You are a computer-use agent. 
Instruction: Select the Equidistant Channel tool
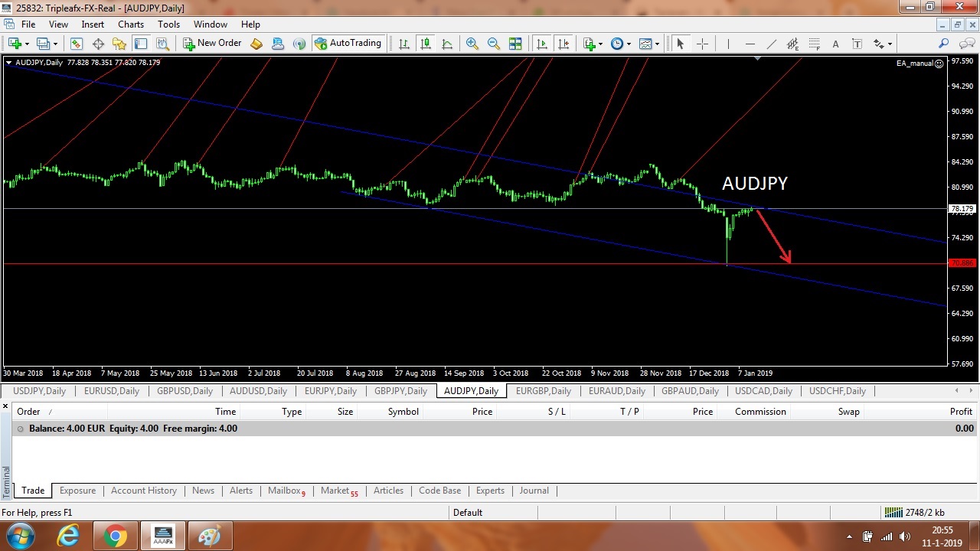coord(792,44)
